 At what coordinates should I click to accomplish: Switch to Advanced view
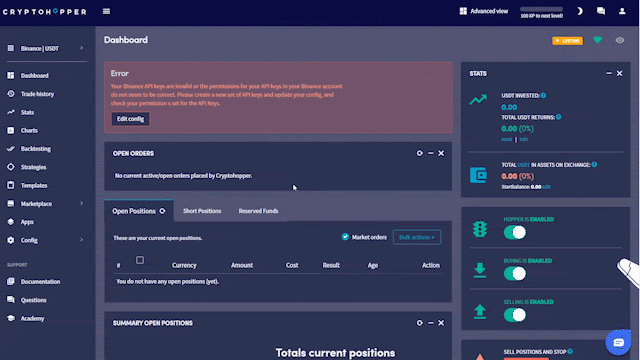[484, 11]
